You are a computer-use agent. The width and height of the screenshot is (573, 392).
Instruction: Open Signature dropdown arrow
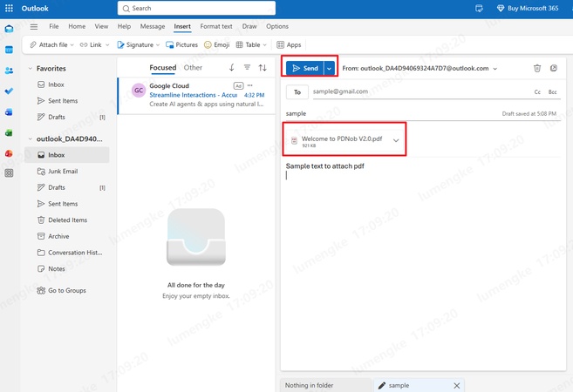[x=158, y=45]
